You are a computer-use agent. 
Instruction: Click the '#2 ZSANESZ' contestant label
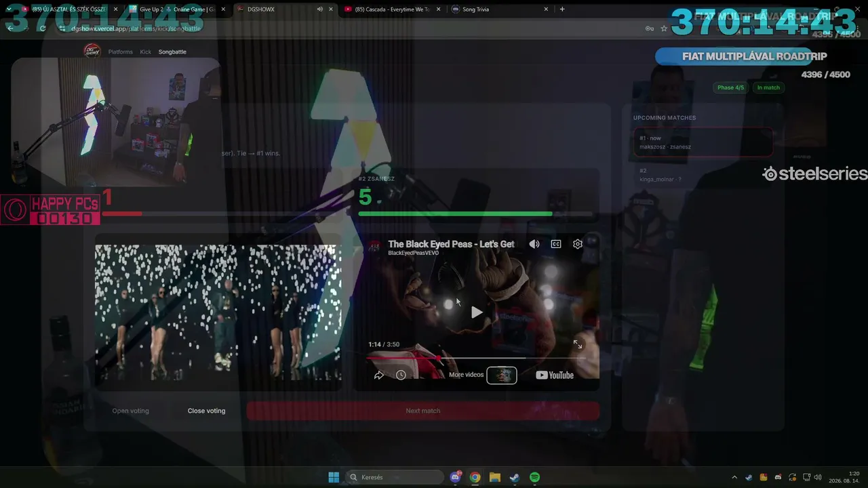[376, 179]
